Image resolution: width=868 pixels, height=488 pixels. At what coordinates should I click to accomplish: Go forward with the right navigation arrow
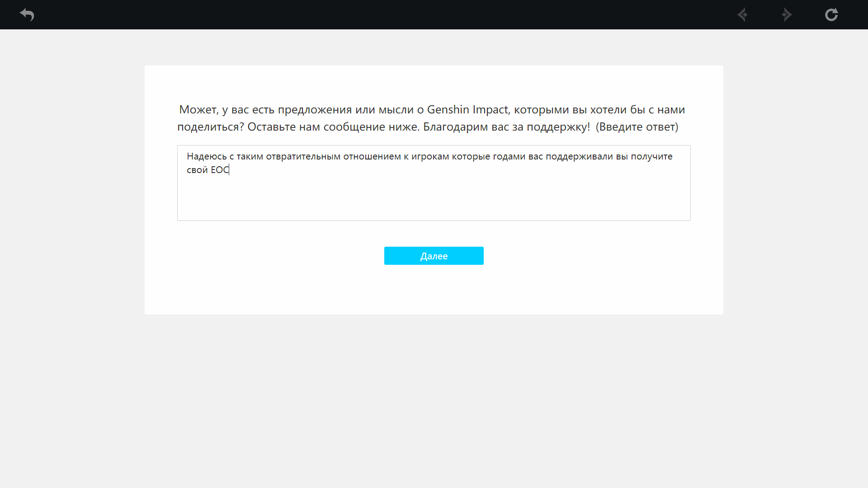(x=787, y=15)
